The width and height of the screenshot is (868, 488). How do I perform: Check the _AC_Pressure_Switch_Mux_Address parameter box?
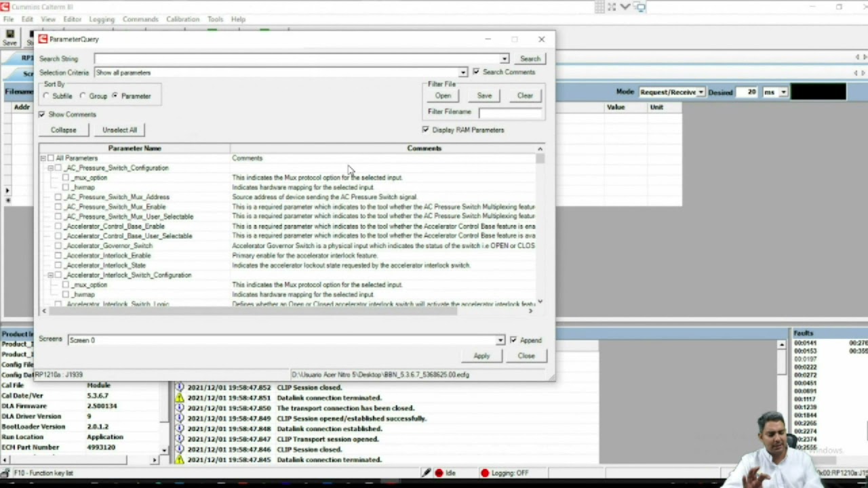(58, 197)
